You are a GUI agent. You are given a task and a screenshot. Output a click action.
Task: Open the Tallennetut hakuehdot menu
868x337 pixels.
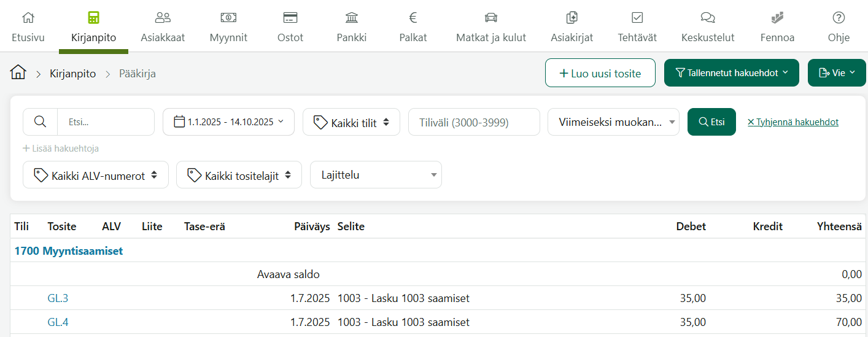[732, 73]
